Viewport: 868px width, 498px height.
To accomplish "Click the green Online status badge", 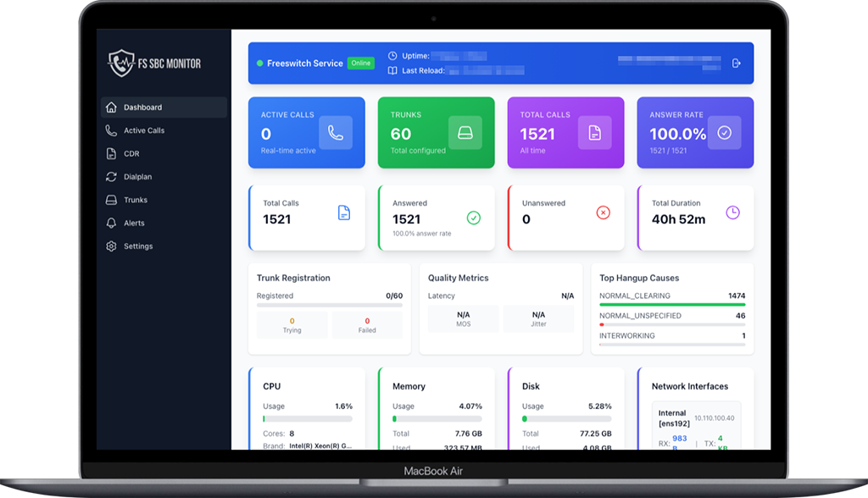I will pos(361,64).
